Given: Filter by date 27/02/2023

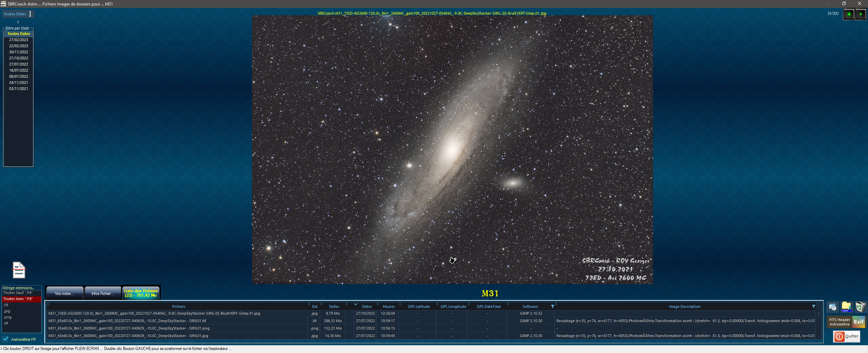Looking at the screenshot, I should pyautogui.click(x=19, y=40).
